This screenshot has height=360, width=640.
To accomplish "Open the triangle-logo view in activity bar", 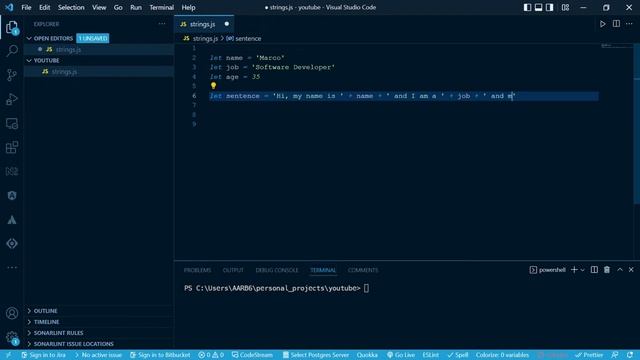I will coord(12,220).
